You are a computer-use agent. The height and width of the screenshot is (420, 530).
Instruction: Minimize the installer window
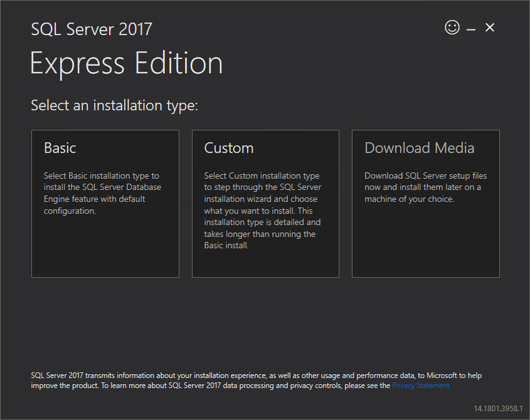point(471,29)
